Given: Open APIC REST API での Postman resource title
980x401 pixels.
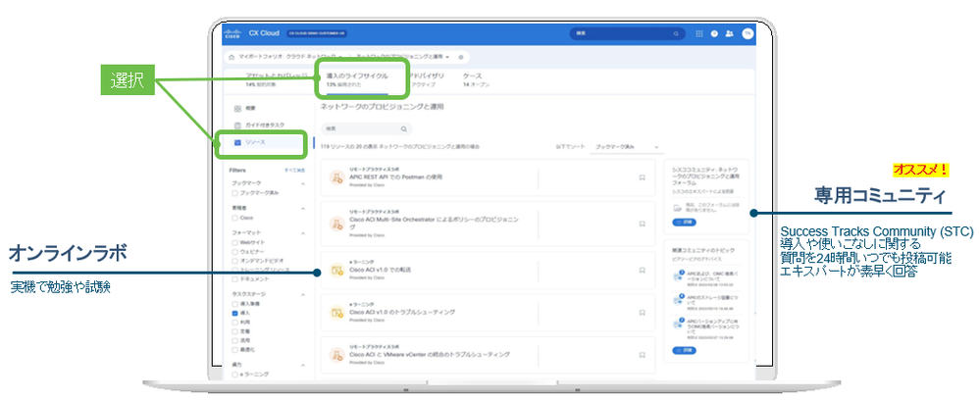Looking at the screenshot, I should (395, 176).
